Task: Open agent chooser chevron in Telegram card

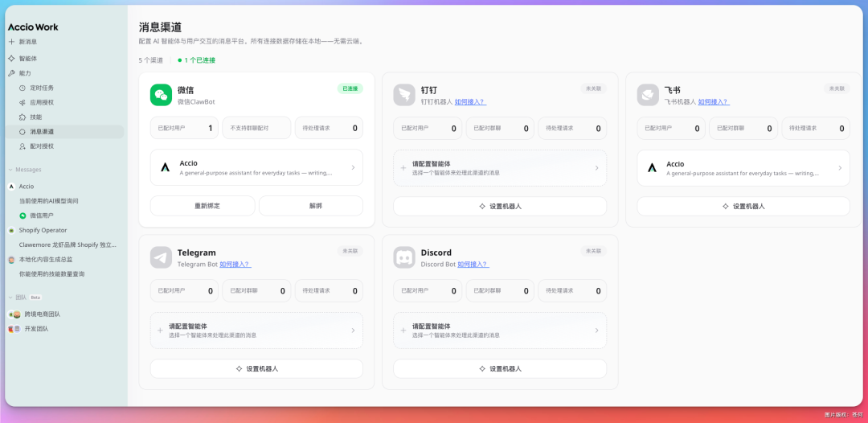Action: click(353, 331)
